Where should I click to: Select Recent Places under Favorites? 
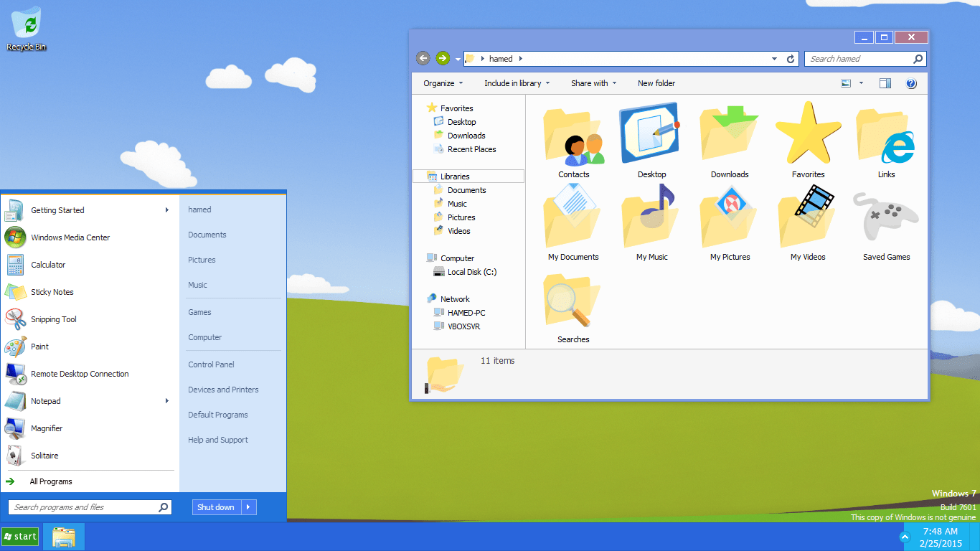tap(471, 149)
